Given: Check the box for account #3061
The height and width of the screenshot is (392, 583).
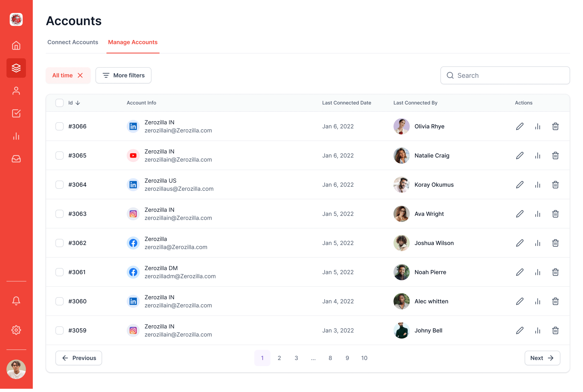Looking at the screenshot, I should coord(59,272).
